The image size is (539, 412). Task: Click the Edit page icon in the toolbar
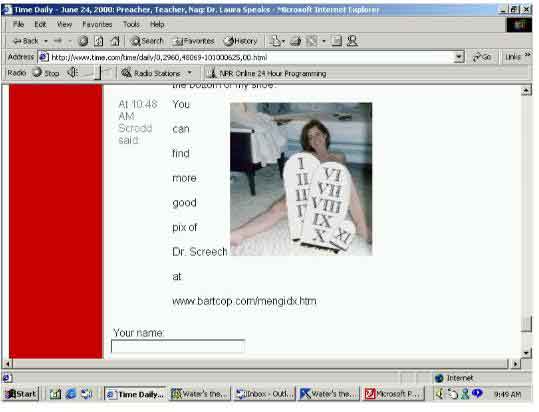coord(312,41)
